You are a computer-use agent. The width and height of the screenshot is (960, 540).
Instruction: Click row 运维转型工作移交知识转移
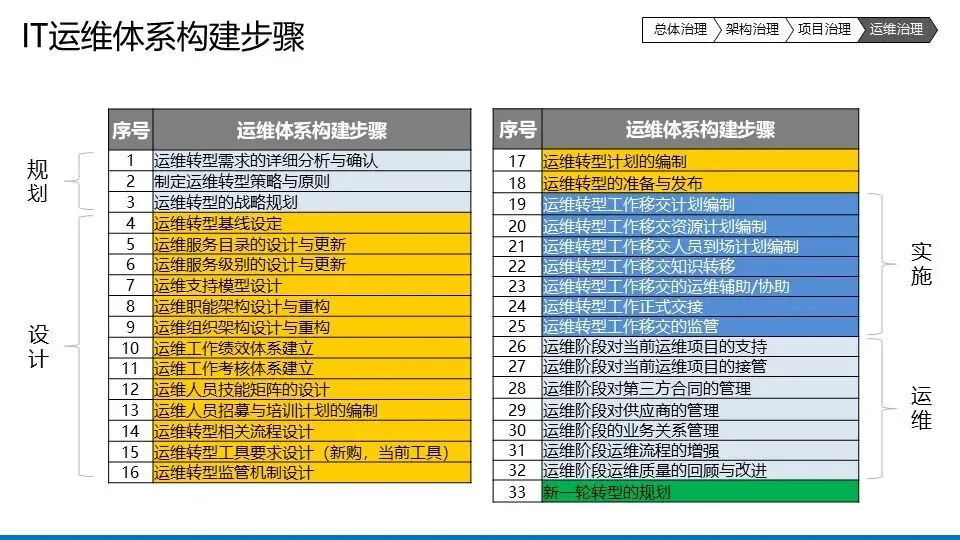[676, 266]
